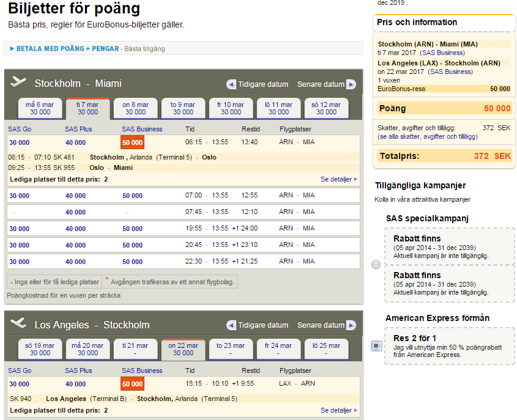Choose the on 22 mar return tab
The height and width of the screenshot is (420, 517).
pyautogui.click(x=183, y=349)
